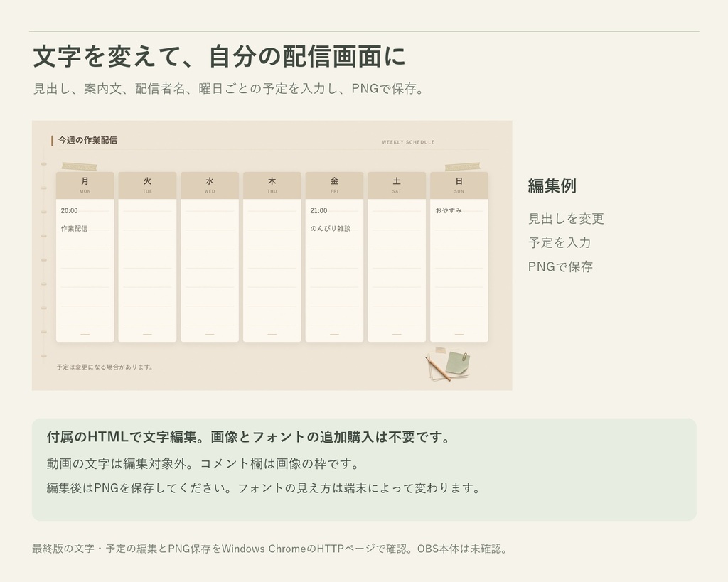728x582 pixels.
Task: Click the 予定を入力 step
Action: pyautogui.click(x=560, y=242)
